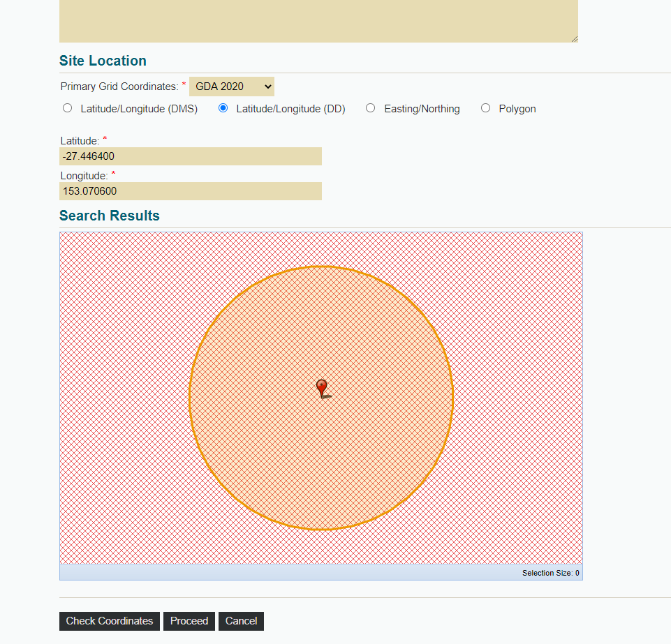The width and height of the screenshot is (671, 644).
Task: Select the Polygon radio option
Action: (x=485, y=108)
